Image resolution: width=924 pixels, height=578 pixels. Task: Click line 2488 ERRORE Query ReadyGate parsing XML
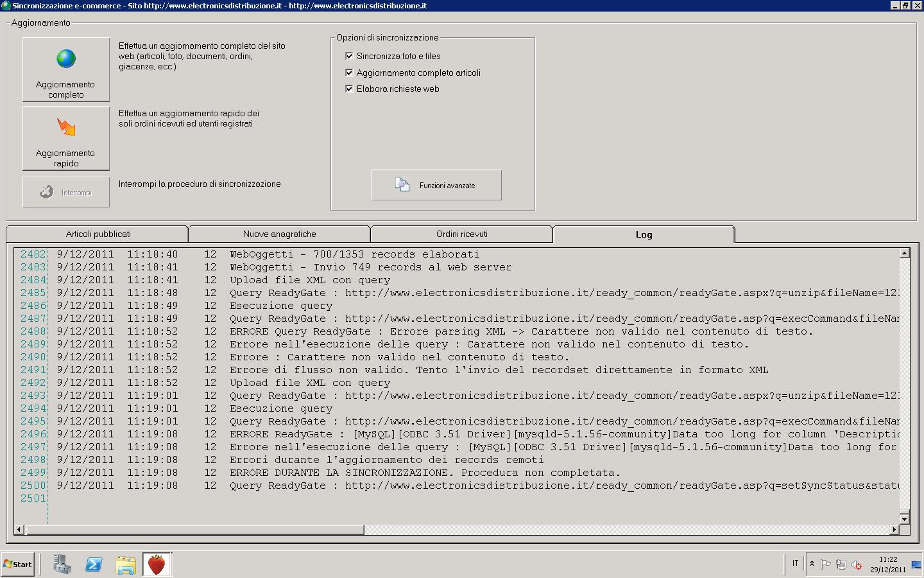[522, 331]
